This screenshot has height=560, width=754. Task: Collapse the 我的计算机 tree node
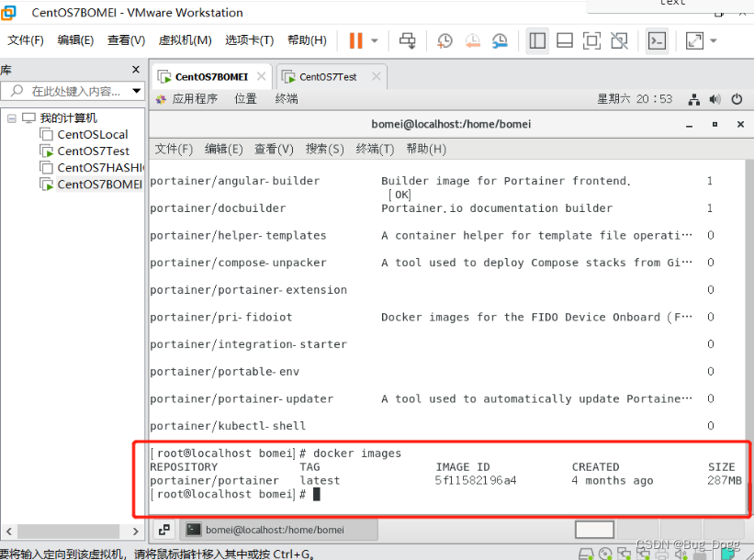pyautogui.click(x=12, y=118)
